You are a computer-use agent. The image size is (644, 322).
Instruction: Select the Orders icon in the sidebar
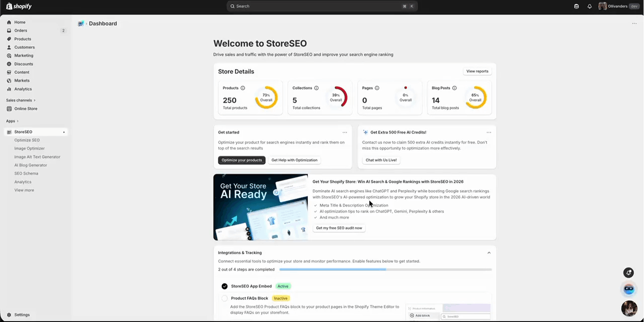pyautogui.click(x=9, y=30)
